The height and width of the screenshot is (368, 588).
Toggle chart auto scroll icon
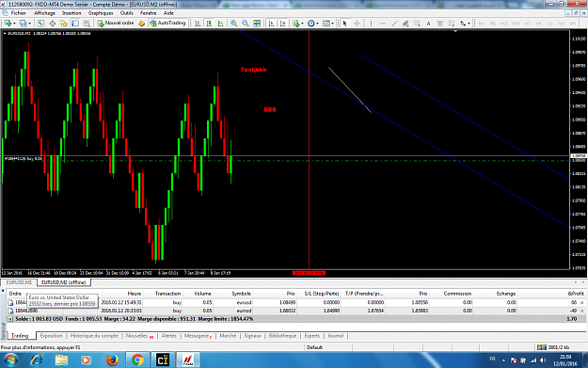271,24
